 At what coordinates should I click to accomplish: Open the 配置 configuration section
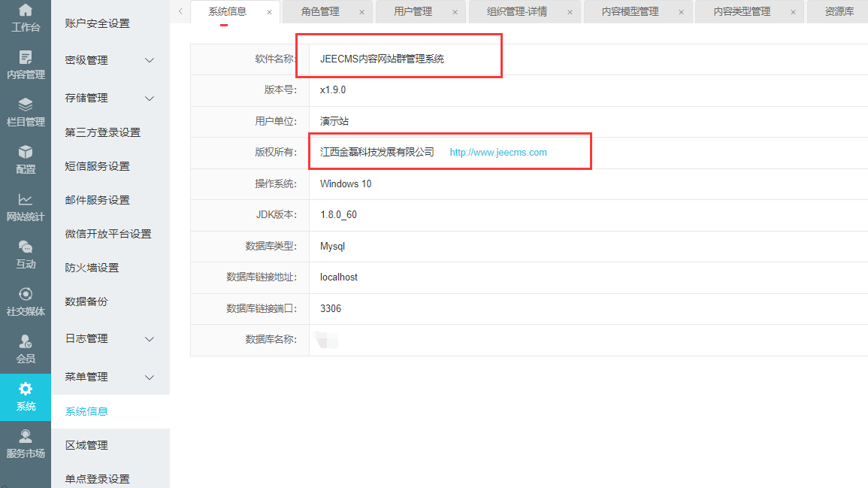pyautogui.click(x=26, y=159)
